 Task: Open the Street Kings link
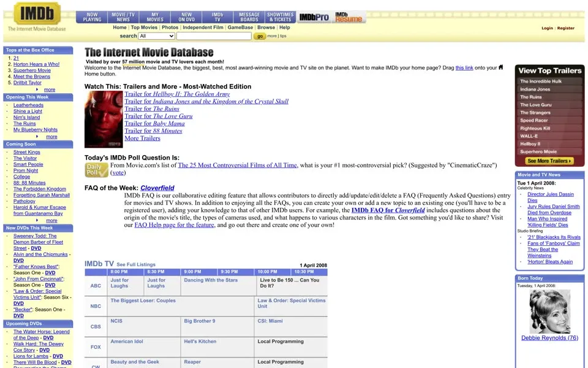(26, 152)
